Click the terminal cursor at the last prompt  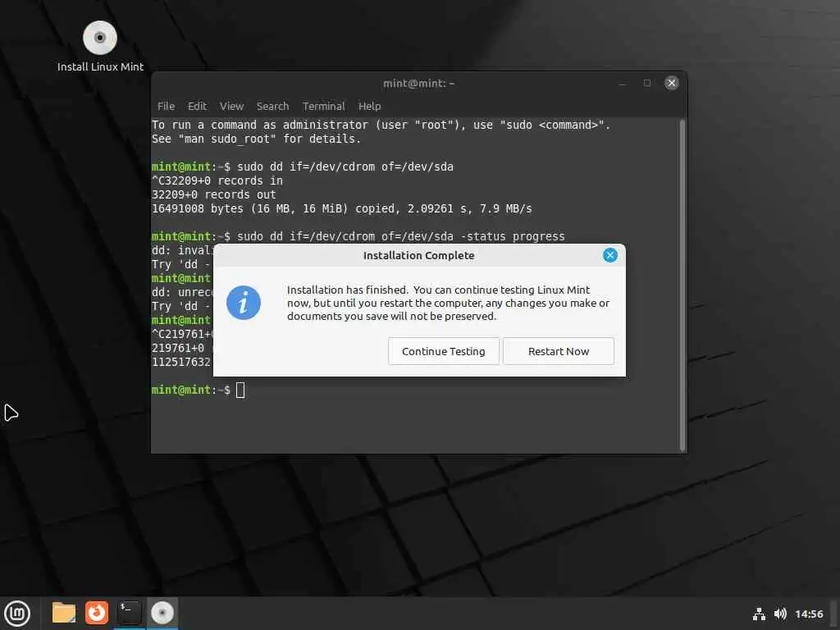(x=240, y=390)
